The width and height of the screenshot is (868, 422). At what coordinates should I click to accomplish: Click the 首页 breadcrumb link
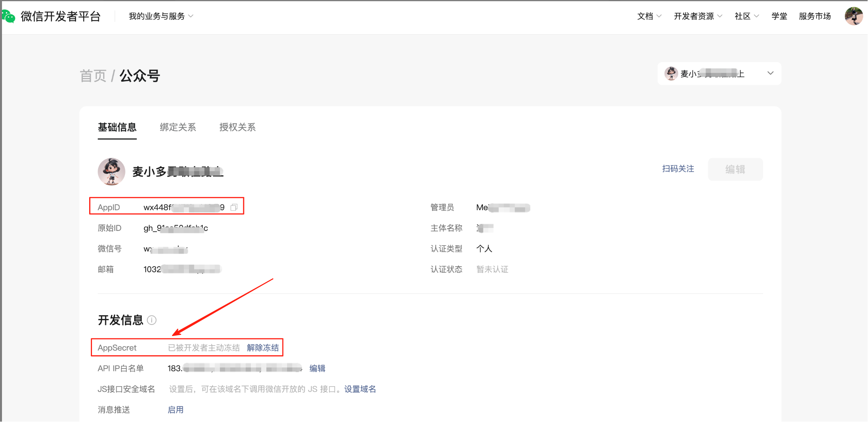pos(93,76)
